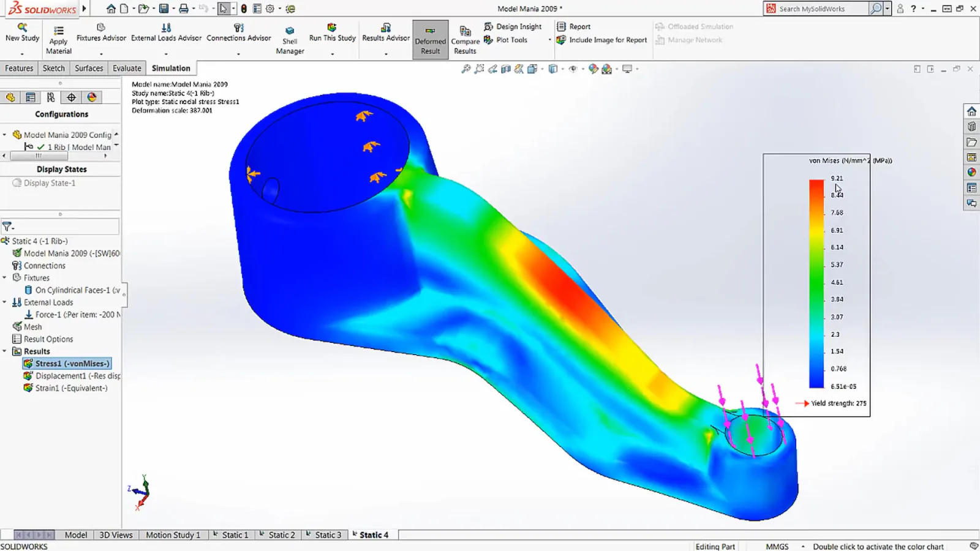This screenshot has height=551, width=980.
Task: Click the Report button
Action: coord(573,27)
